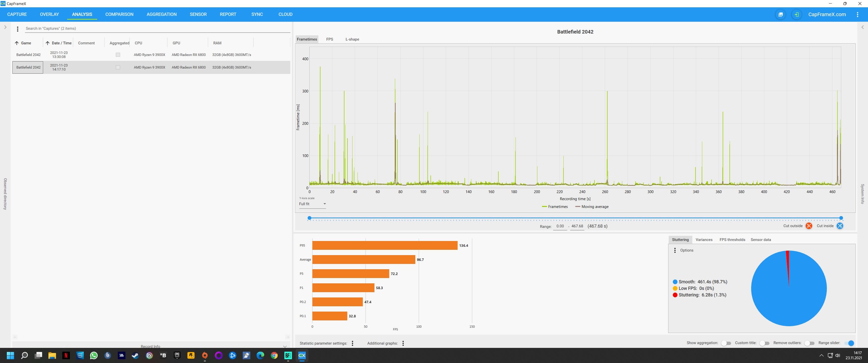The image size is (868, 363).
Task: Toggle Show aggregation switch
Action: pyautogui.click(x=726, y=343)
